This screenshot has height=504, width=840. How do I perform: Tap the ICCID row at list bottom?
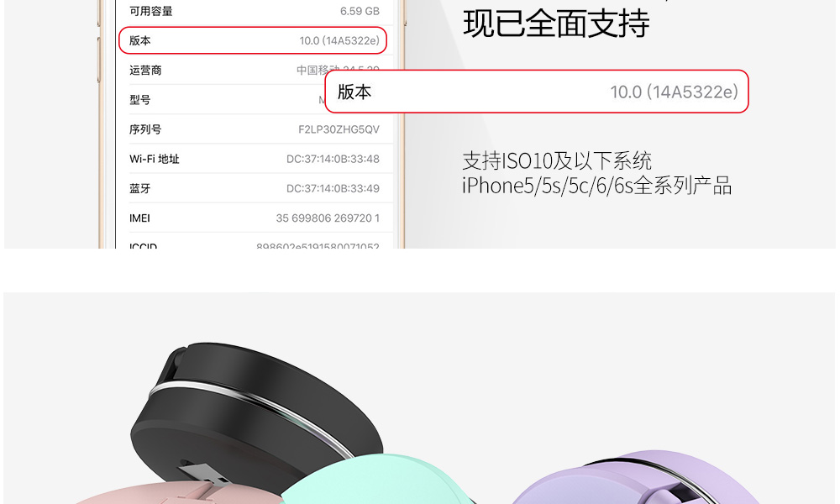point(255,242)
